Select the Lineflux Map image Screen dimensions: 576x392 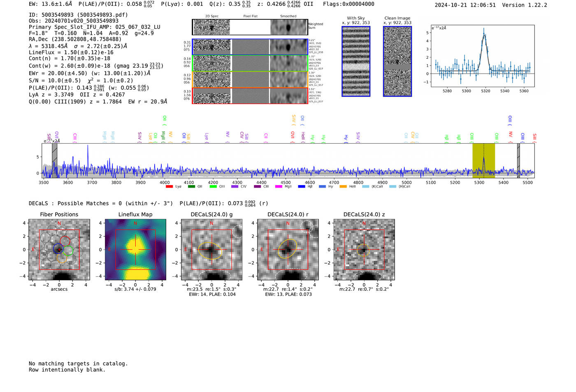(135, 250)
